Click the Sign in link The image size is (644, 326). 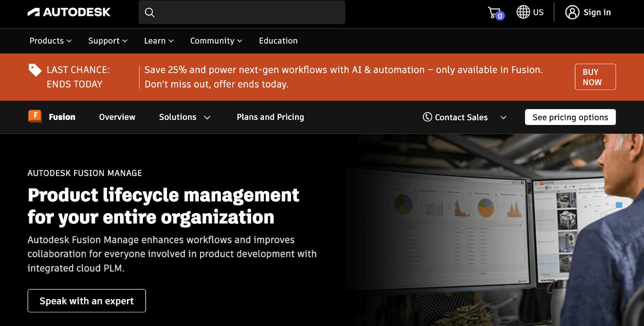point(597,12)
